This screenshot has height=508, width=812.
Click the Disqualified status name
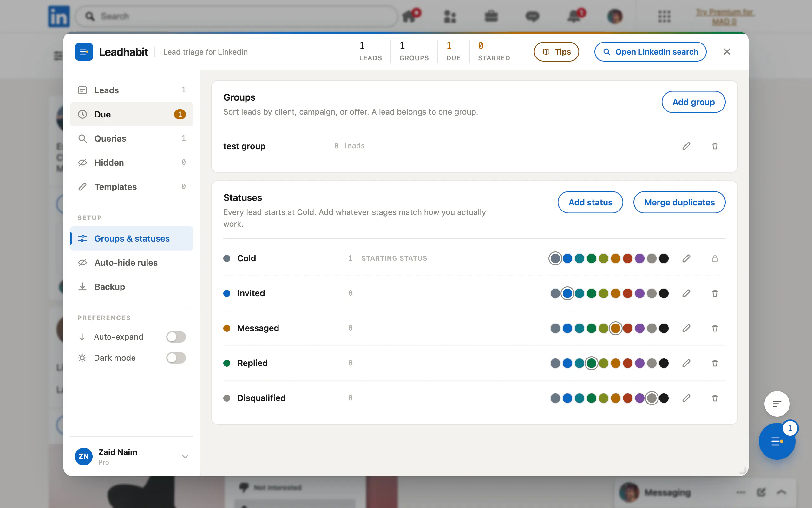tap(261, 398)
